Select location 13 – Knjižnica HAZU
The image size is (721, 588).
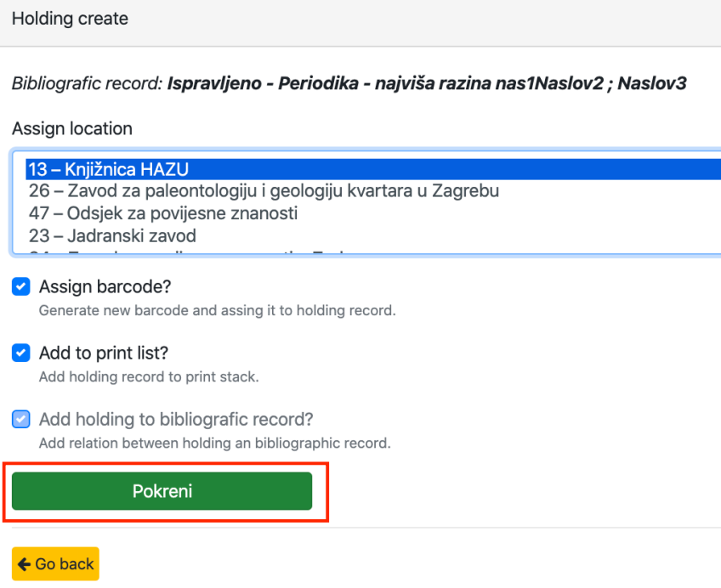point(106,169)
